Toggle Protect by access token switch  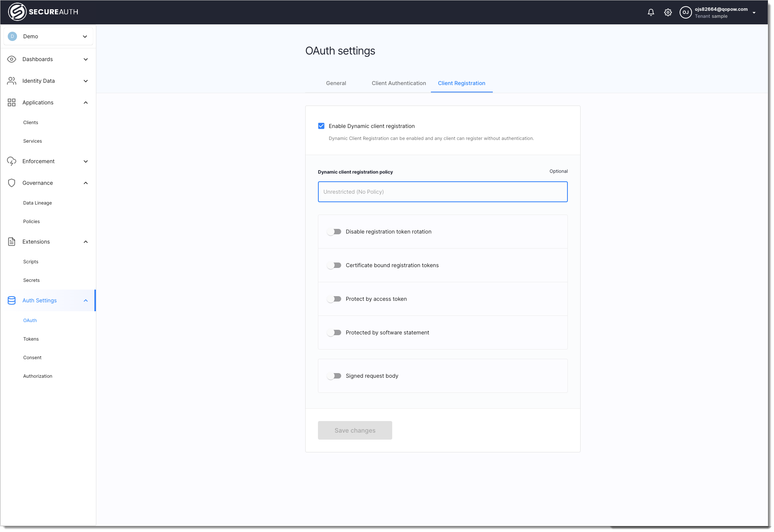pos(335,298)
